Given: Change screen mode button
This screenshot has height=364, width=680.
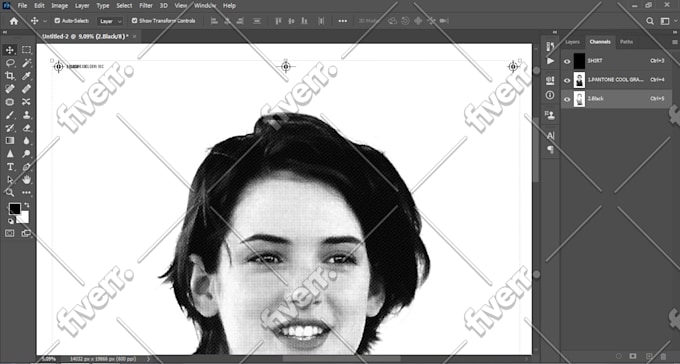Looking at the screenshot, I should (x=26, y=233).
